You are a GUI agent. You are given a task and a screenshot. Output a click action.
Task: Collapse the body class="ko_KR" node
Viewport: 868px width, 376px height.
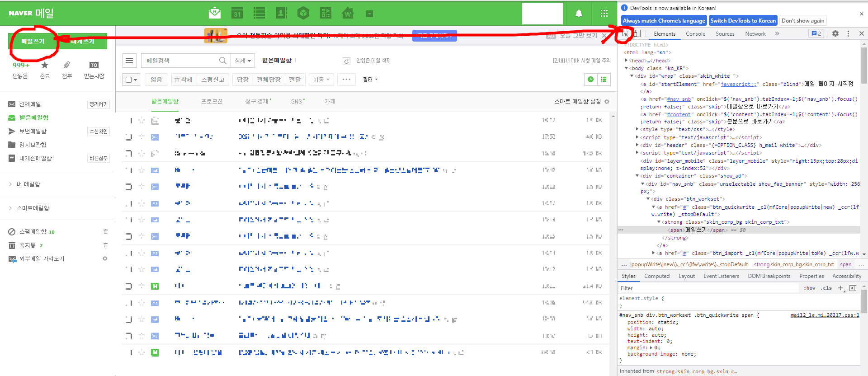626,68
